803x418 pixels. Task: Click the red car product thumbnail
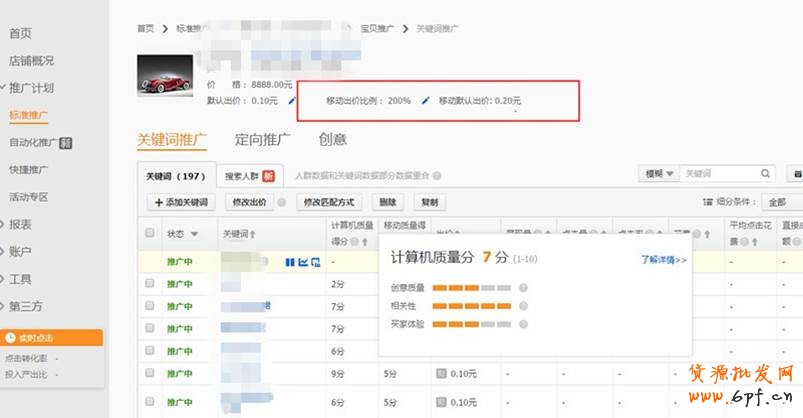167,76
